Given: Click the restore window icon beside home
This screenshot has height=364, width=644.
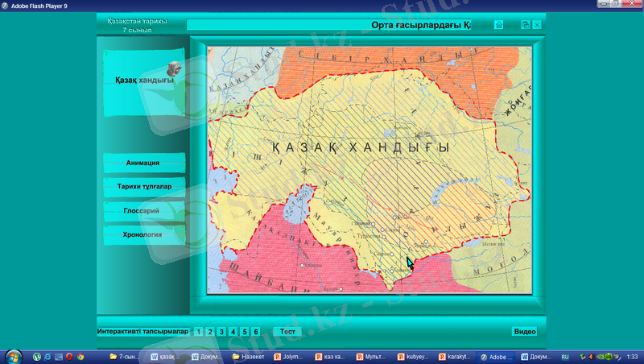Looking at the screenshot, I should pos(525,25).
